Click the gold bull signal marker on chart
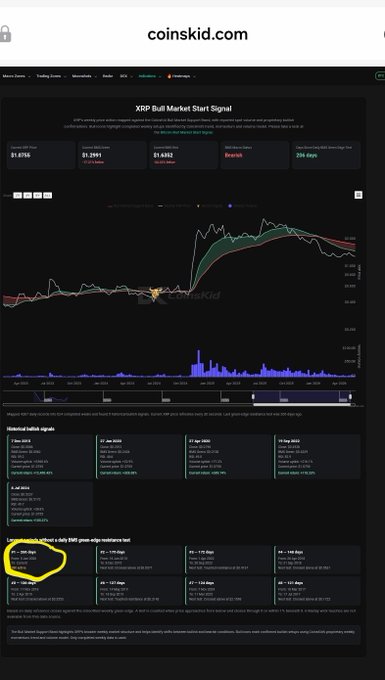 (155, 294)
